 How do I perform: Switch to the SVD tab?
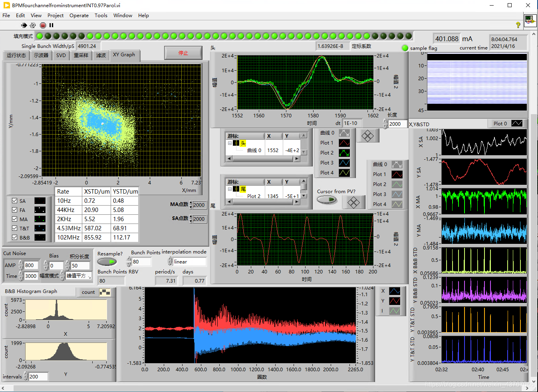61,55
